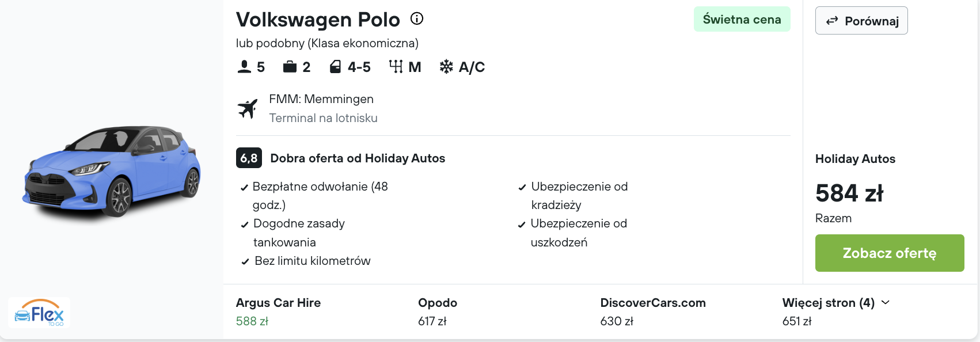
Task: Open the info icon beside Volkswagen Polo
Action: 417,18
